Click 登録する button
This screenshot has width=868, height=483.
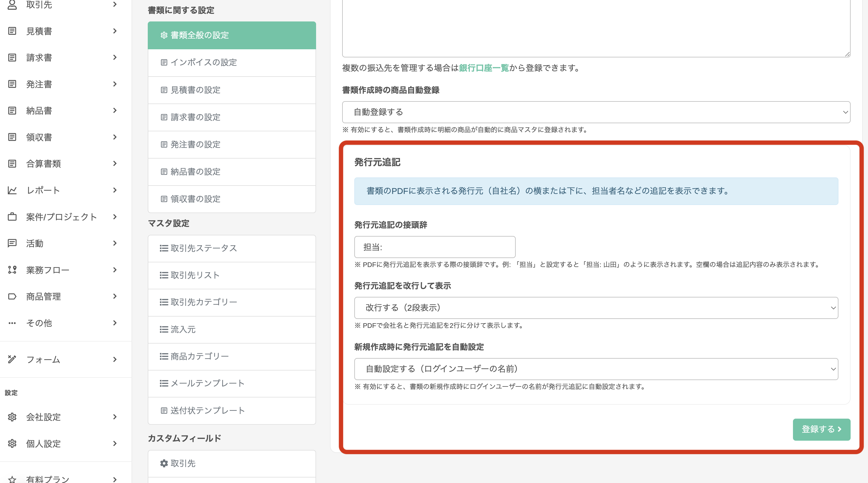click(822, 429)
